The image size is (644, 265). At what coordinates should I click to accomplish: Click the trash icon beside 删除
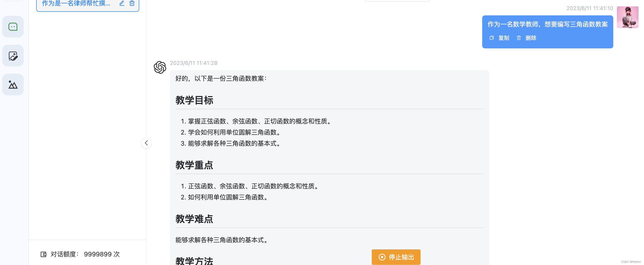tap(519, 38)
